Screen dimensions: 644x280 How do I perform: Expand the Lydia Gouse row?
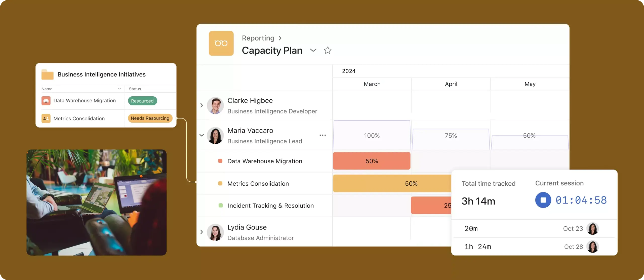(202, 231)
